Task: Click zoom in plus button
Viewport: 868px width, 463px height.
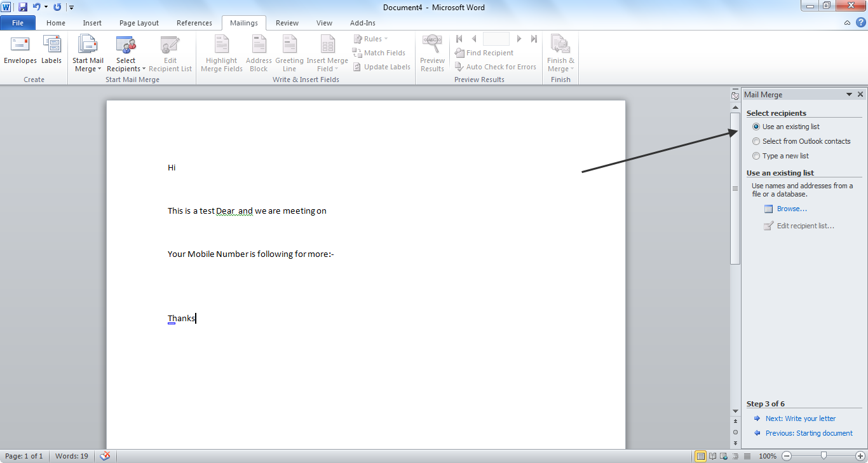Action: click(x=860, y=456)
